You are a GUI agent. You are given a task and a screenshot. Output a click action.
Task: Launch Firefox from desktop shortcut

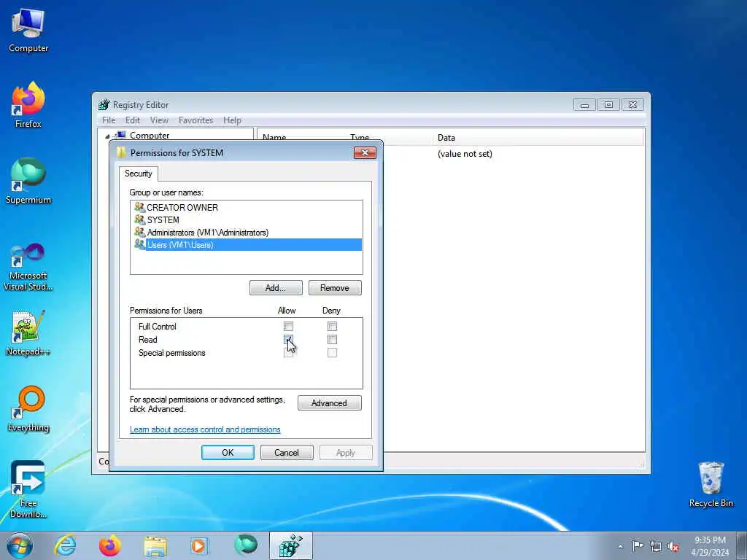[x=28, y=105]
